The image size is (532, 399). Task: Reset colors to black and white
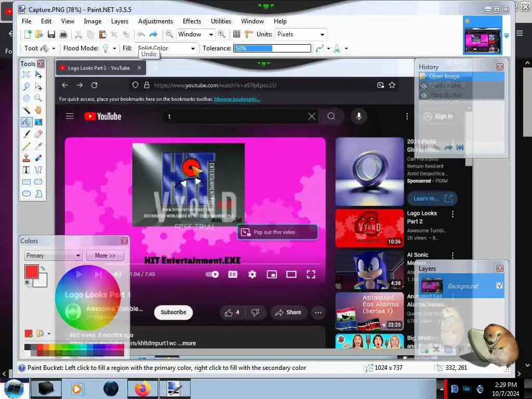click(28, 283)
